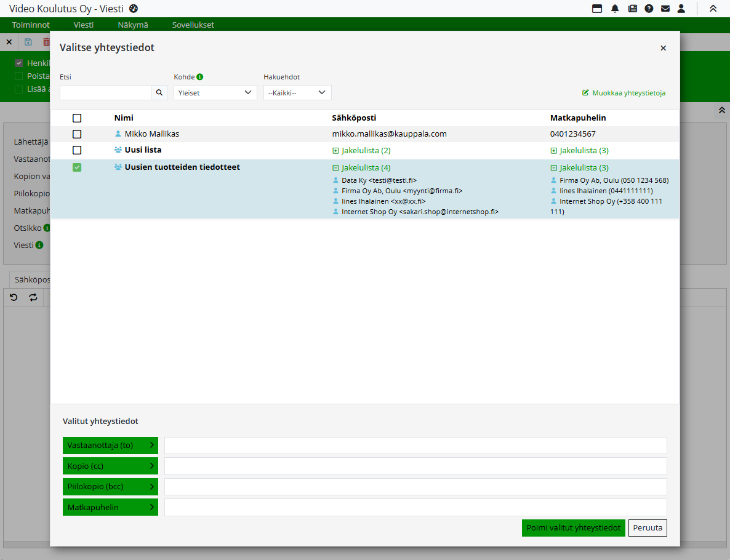Screen dimensions: 730x560
Task: Open the Näkymä menu
Action: (x=132, y=25)
